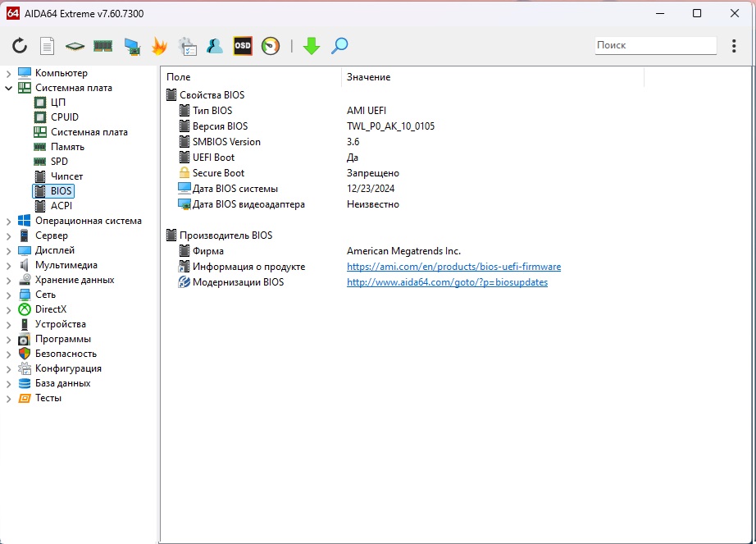
Task: Click the user profile toolbar icon
Action: pos(215,46)
